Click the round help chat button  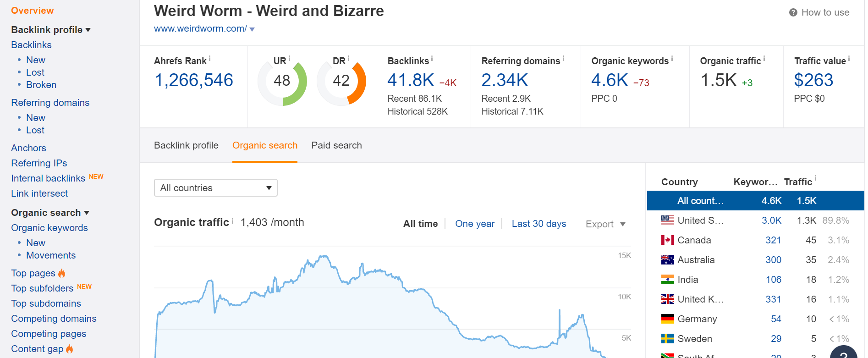coord(843,353)
